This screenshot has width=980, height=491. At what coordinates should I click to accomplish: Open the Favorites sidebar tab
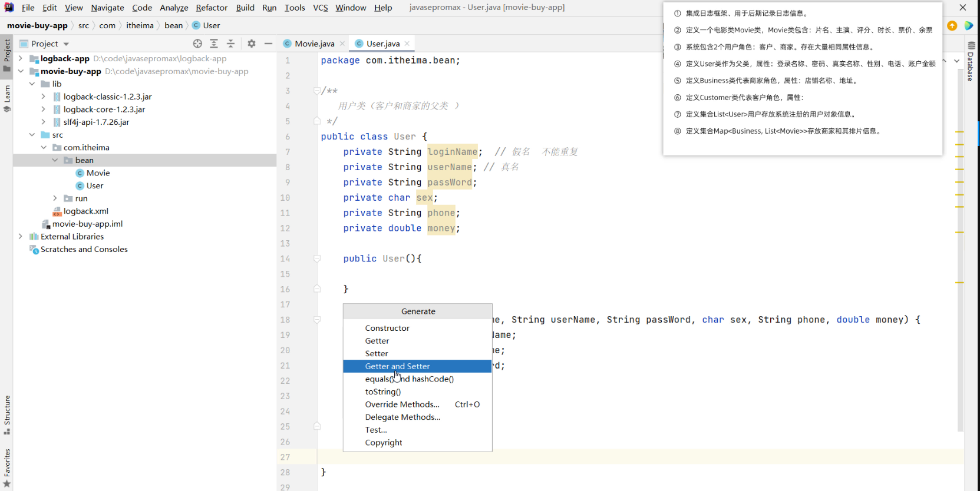(7, 469)
